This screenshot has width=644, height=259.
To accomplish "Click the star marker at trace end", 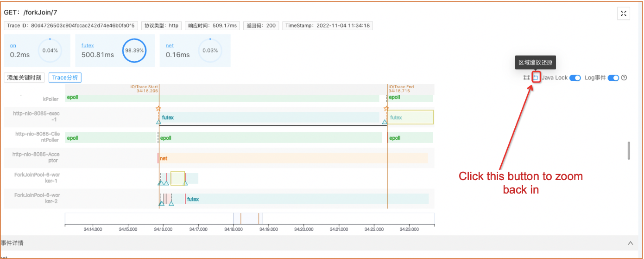I will pos(386,108).
